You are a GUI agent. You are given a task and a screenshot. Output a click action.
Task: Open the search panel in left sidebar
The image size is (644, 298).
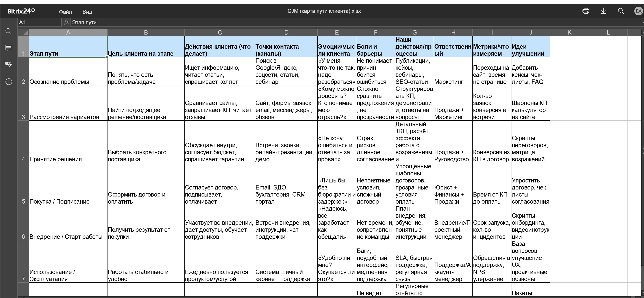tap(9, 31)
